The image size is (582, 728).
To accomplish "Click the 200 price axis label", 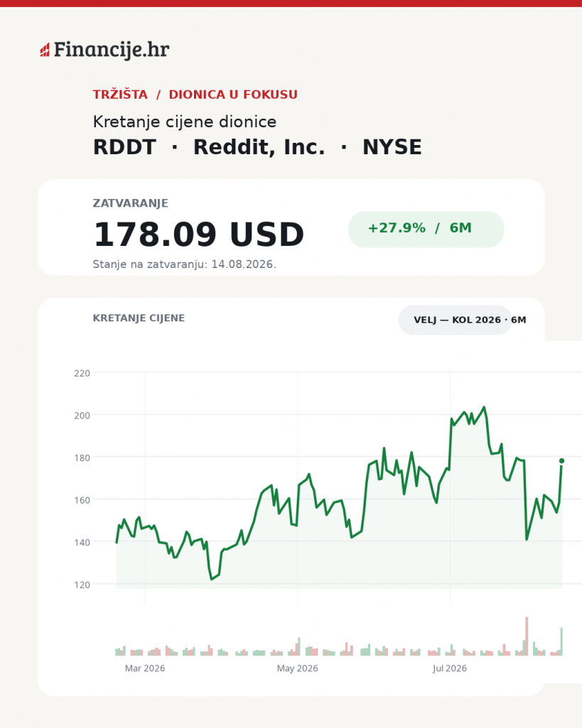I will (82, 415).
